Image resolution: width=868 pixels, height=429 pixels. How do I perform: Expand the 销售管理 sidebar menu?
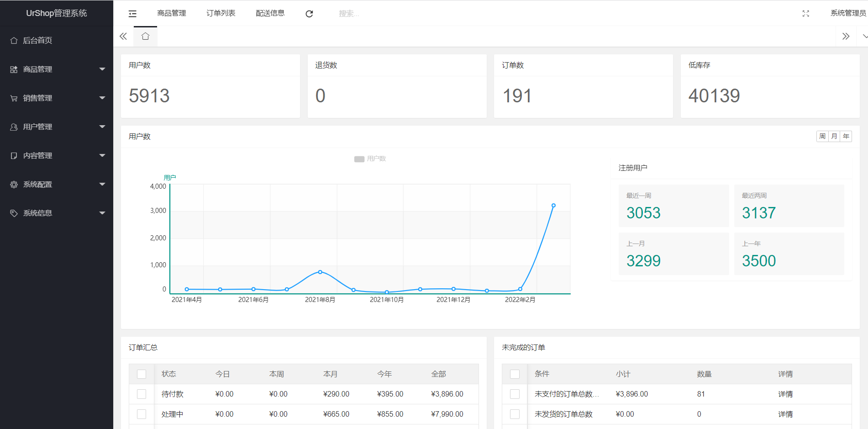click(57, 98)
